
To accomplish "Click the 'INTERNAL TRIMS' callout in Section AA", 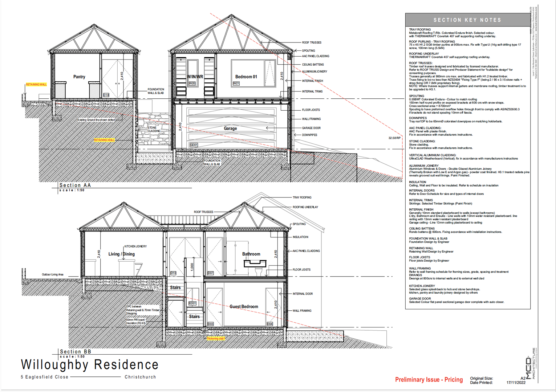I will pyautogui.click(x=312, y=91).
